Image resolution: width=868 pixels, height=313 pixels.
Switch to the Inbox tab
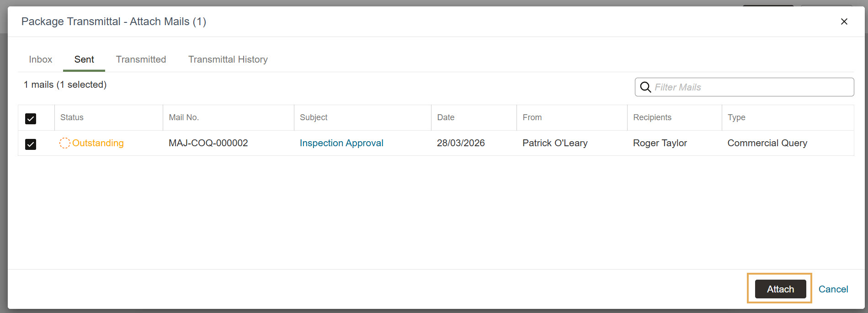41,59
